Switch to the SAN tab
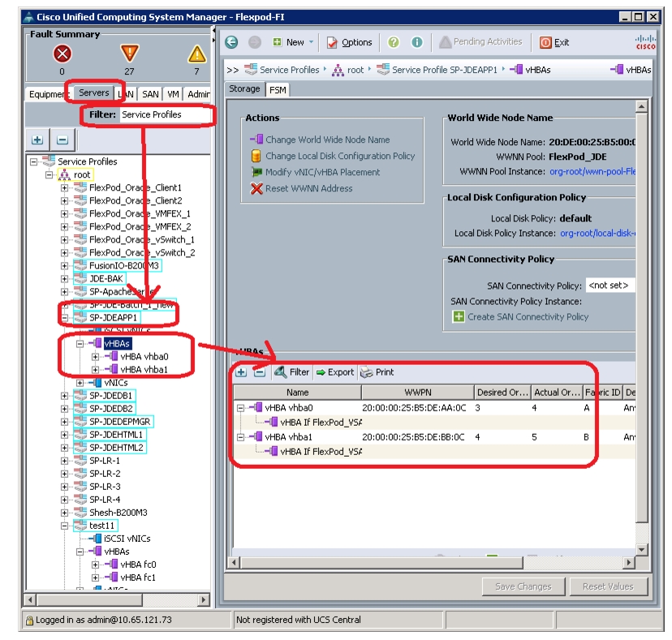The height and width of the screenshot is (640, 672). (x=150, y=94)
